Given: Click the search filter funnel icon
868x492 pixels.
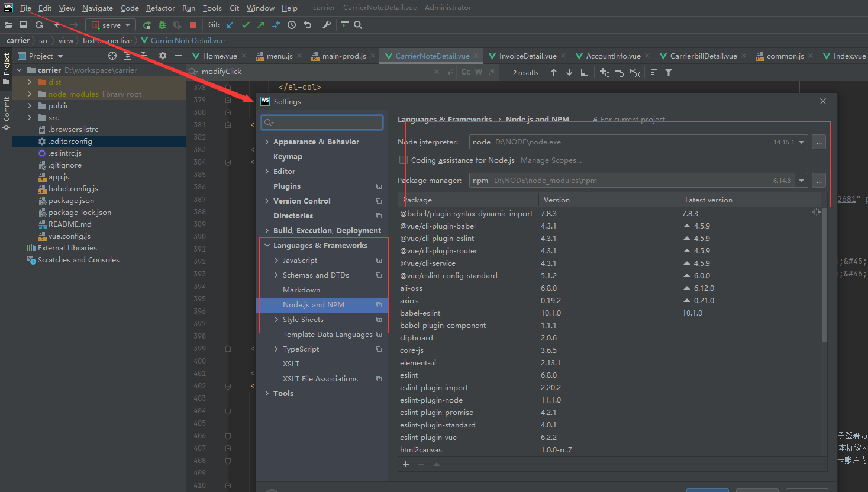Looking at the screenshot, I should click(x=669, y=72).
